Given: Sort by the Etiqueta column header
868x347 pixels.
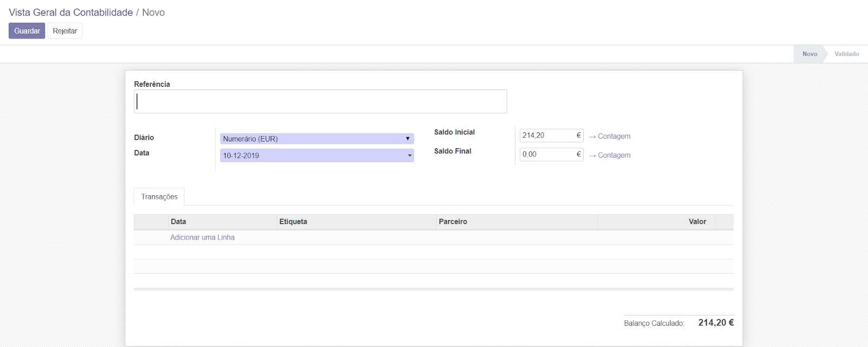Looking at the screenshot, I should (x=293, y=222).
